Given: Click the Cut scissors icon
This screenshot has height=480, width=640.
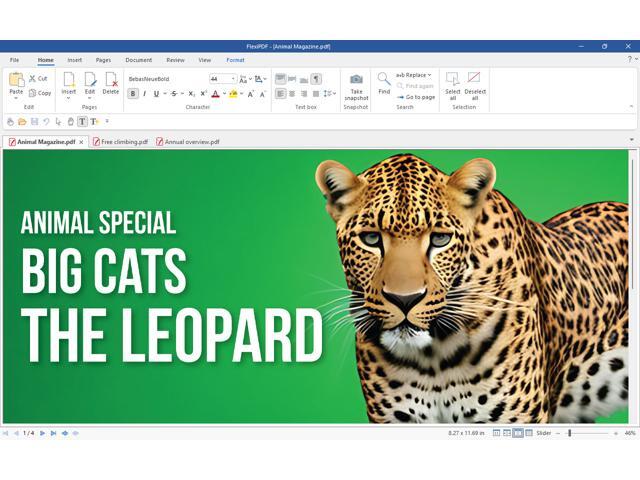Looking at the screenshot, I should tap(32, 78).
